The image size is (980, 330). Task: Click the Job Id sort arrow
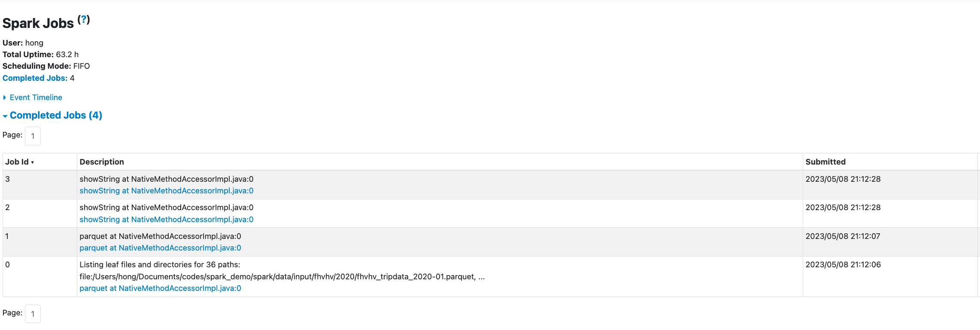click(33, 162)
